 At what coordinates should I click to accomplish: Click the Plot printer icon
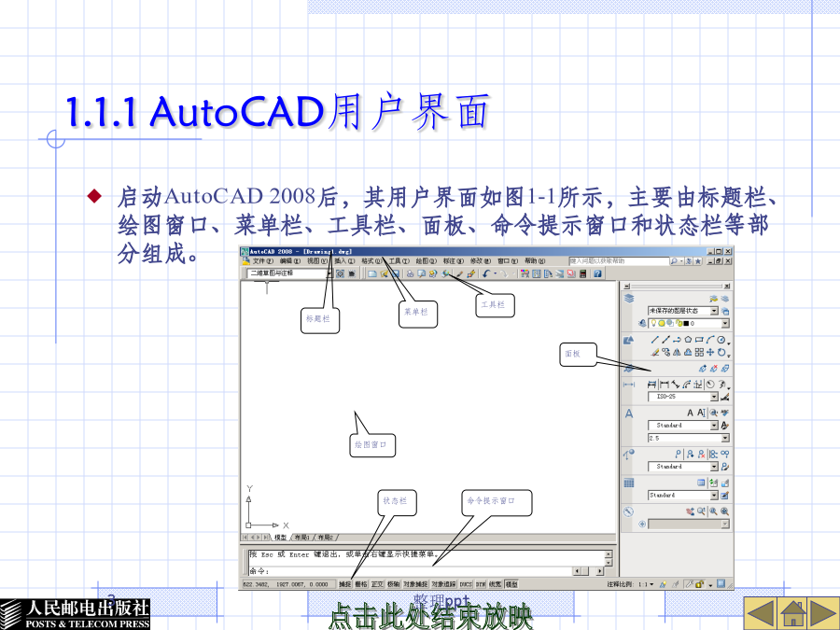410,273
